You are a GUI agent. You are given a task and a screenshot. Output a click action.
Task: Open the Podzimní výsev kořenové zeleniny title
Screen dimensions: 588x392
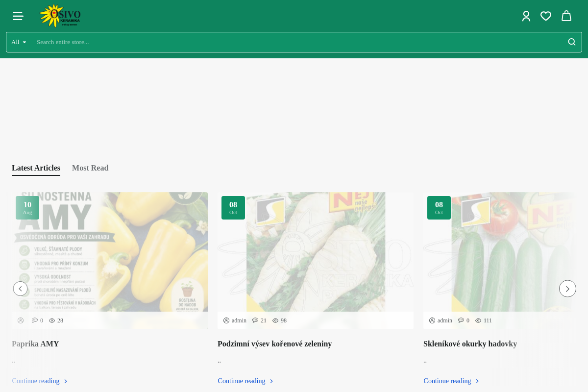[x=274, y=344]
